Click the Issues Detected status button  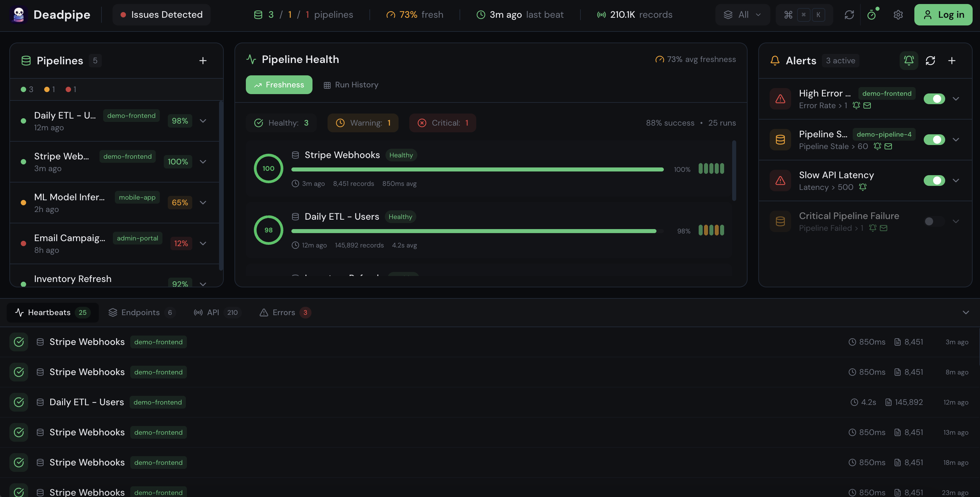tap(161, 14)
